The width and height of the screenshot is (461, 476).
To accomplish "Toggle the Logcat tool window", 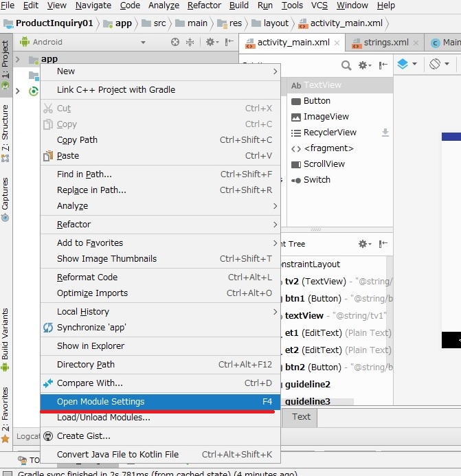I will point(28,436).
